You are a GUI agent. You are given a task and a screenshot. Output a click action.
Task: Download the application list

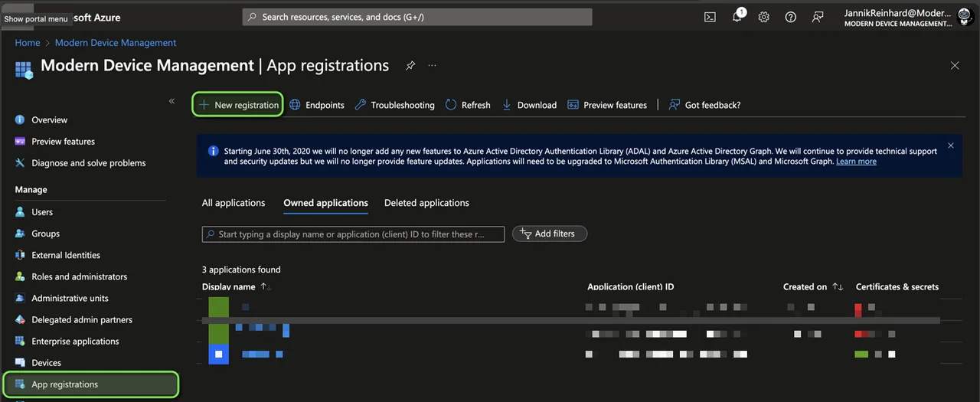[529, 105]
